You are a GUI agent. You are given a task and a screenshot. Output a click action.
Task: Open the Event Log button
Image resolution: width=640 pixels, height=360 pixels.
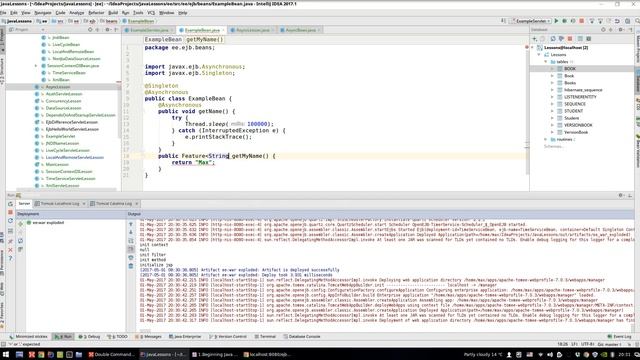click(x=619, y=337)
